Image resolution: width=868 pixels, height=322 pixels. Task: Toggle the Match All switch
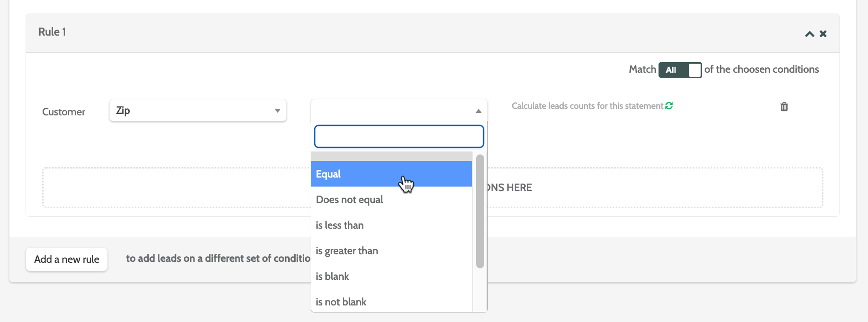point(680,70)
